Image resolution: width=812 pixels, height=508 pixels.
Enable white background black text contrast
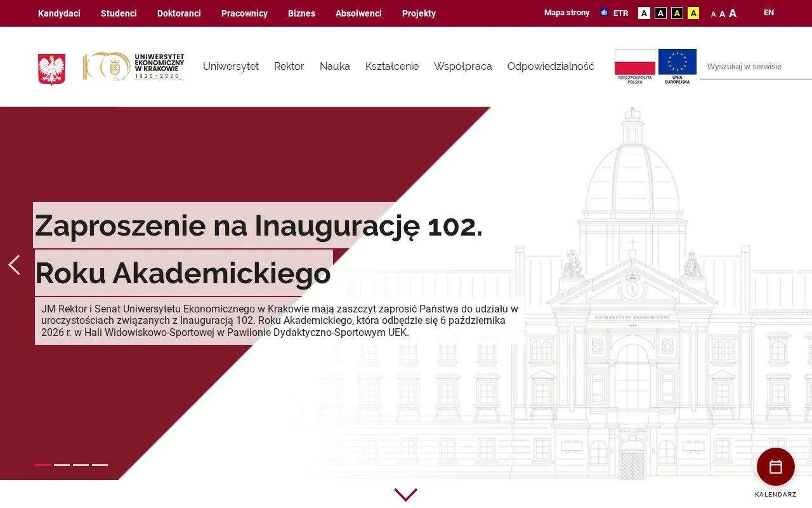coord(645,13)
